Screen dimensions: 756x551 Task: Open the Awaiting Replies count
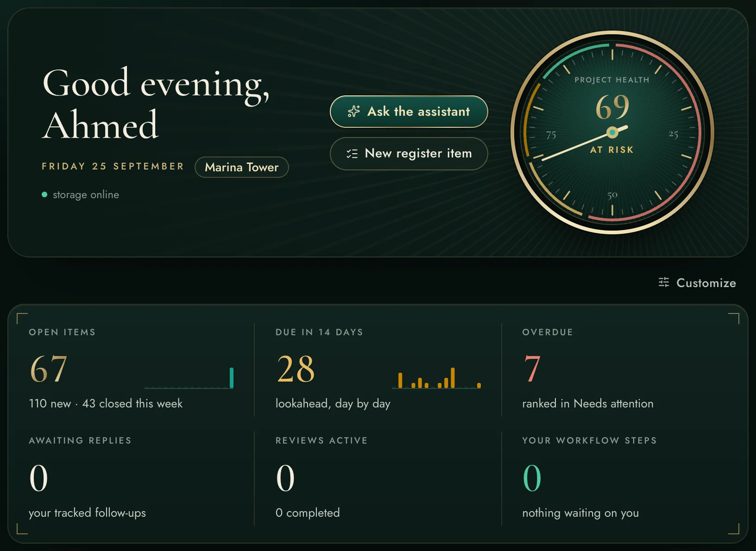click(39, 478)
